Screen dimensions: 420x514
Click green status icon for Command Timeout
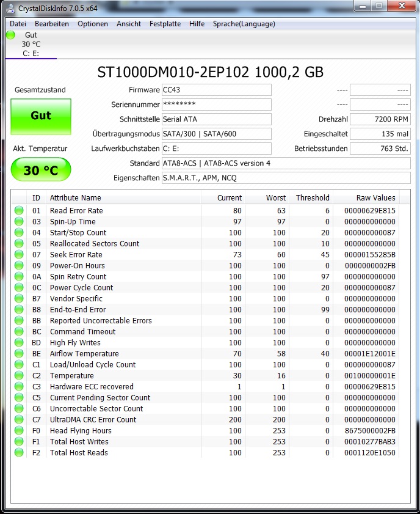coord(19,331)
